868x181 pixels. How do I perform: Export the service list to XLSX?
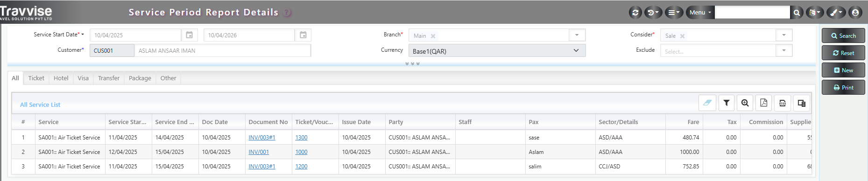(783, 103)
